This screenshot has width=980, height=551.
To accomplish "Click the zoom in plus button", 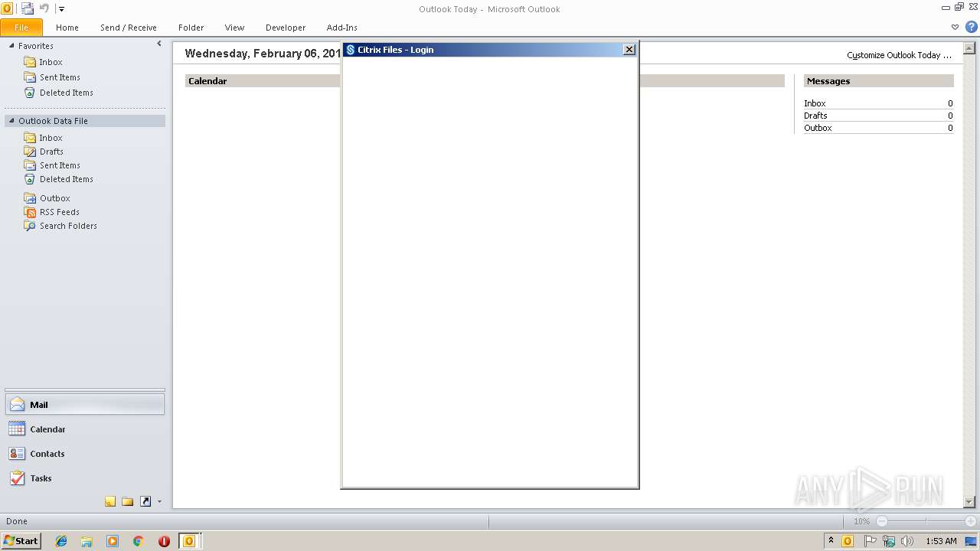I will (971, 521).
